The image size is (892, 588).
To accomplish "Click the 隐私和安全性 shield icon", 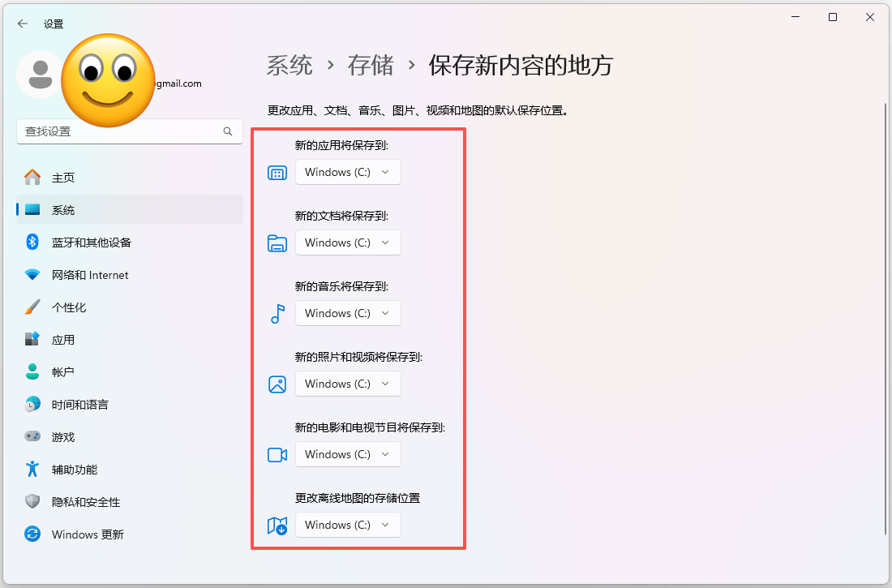I will point(32,501).
